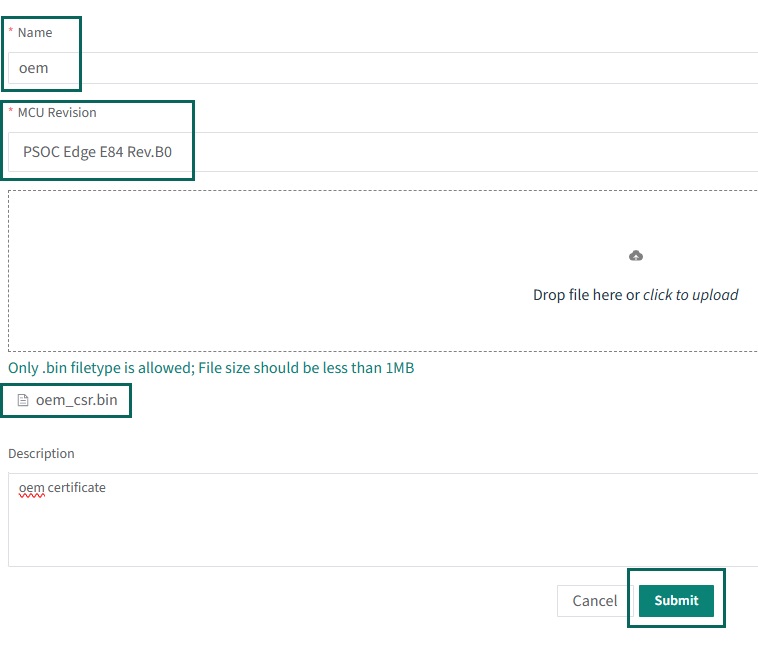Click the underlined word oem in Description

[32, 488]
